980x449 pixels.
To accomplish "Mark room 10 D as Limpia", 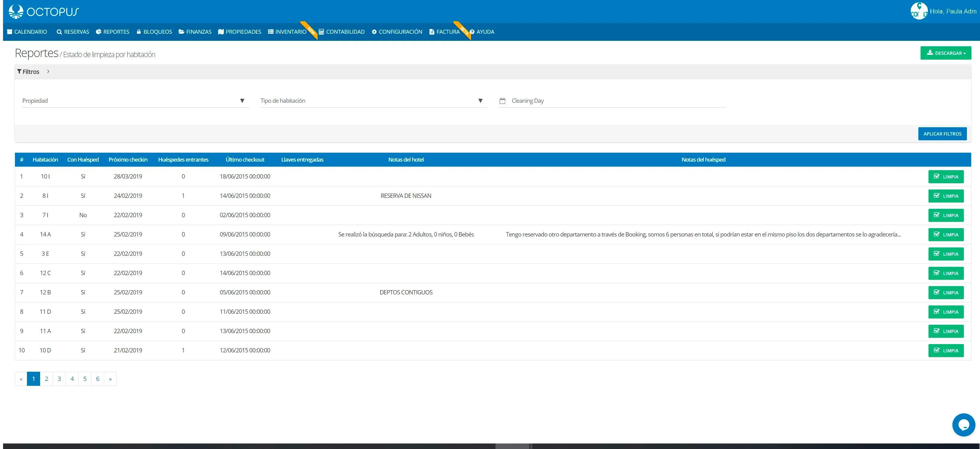I will (946, 350).
